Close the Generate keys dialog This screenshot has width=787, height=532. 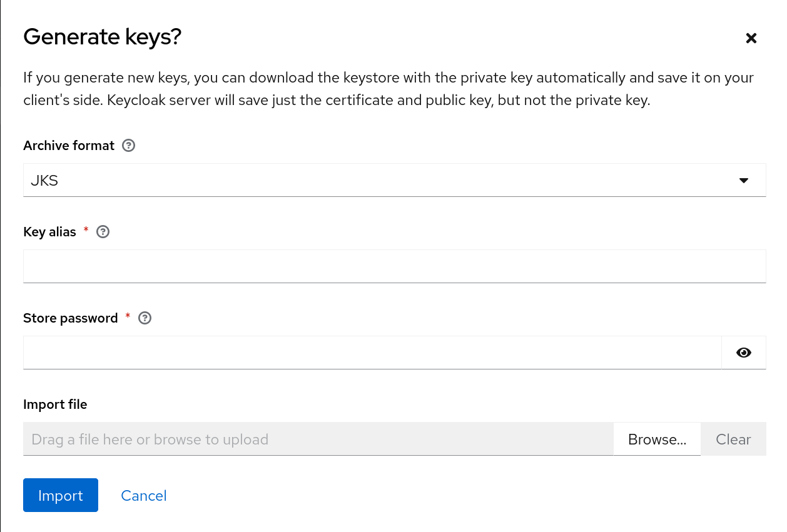tap(751, 38)
